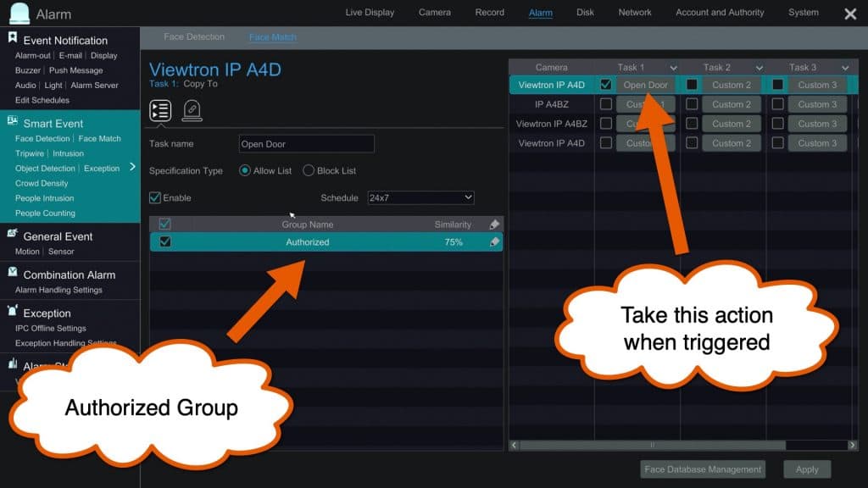Open Push Message settings
This screenshot has width=868, height=488.
pyautogui.click(x=75, y=70)
